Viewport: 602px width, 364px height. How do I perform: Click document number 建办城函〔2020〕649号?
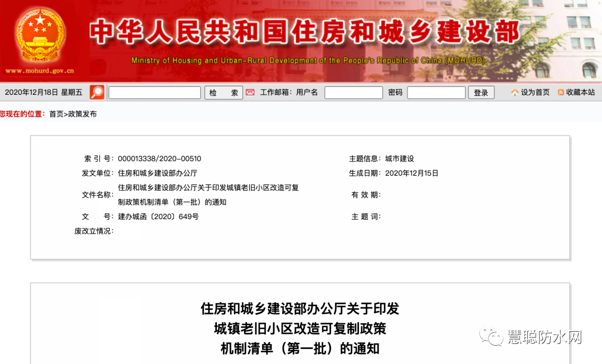pos(158,216)
